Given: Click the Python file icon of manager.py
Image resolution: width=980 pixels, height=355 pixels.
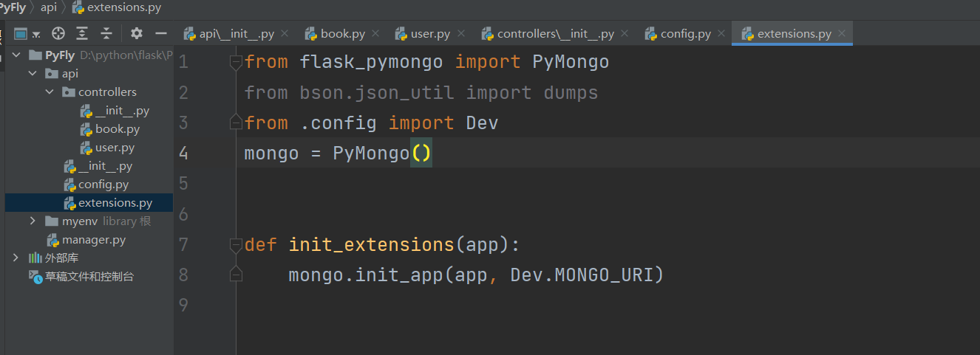Looking at the screenshot, I should click(x=53, y=241).
